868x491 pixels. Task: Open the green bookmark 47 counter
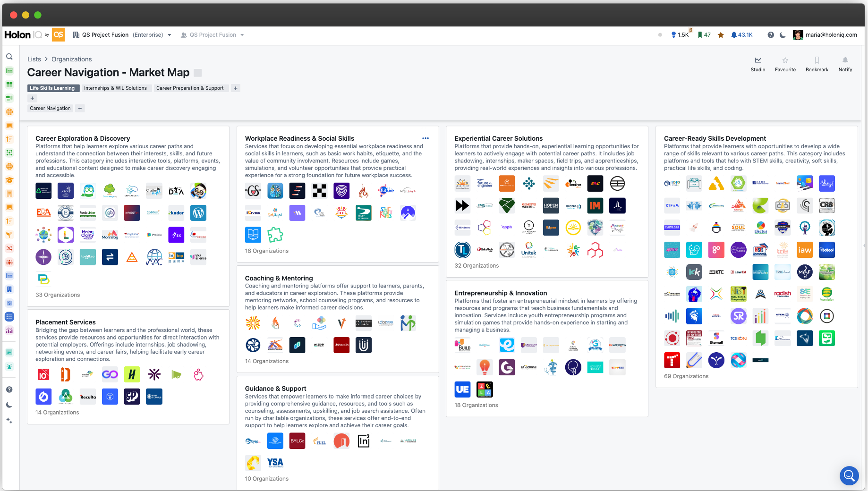tap(704, 35)
